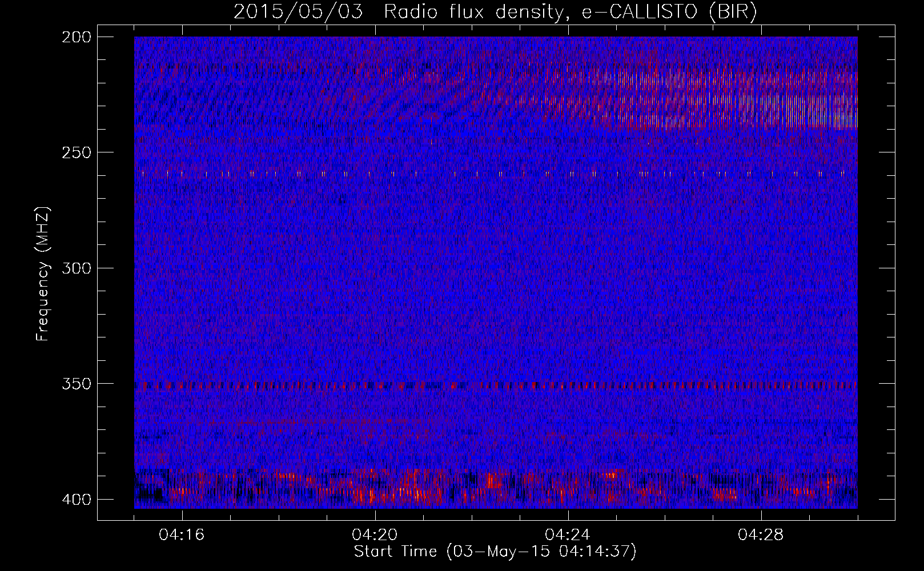Click the 'Start Time (03-May-15 04:14:37)' x-axis label
This screenshot has width=924, height=571.
pyautogui.click(x=495, y=552)
